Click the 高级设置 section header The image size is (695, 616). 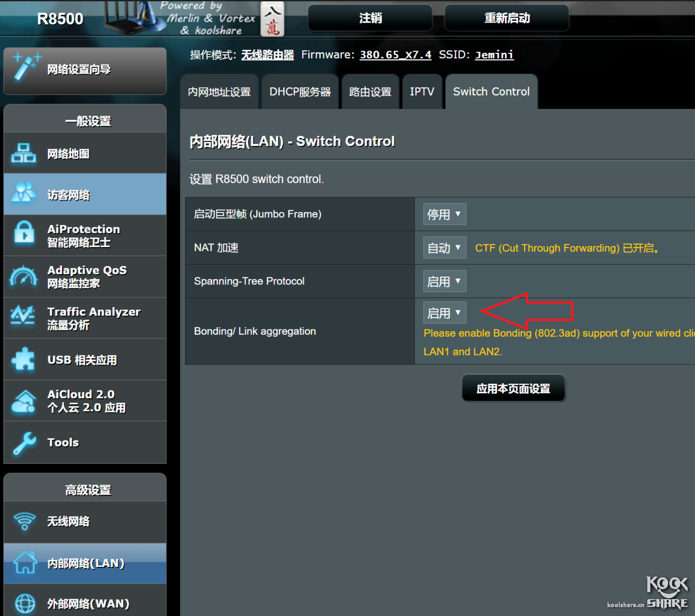(88, 490)
